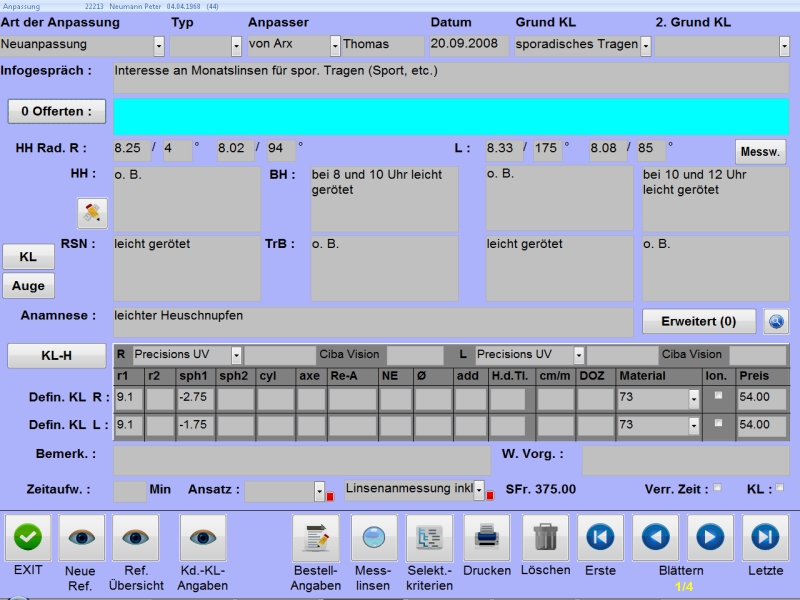Image resolution: width=800 pixels, height=600 pixels.
Task: Click the Messw. button
Action: pos(760,152)
